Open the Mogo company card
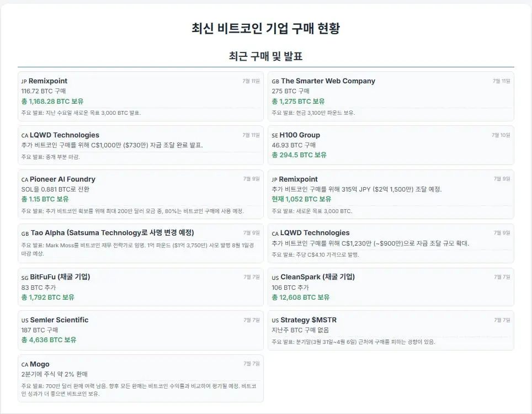The height and width of the screenshot is (414, 532). 141,378
